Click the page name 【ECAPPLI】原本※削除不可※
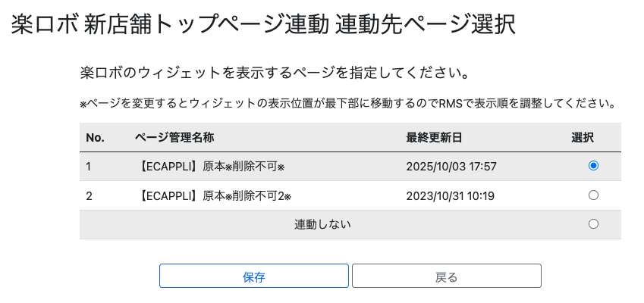The width and height of the screenshot is (644, 303). (213, 166)
